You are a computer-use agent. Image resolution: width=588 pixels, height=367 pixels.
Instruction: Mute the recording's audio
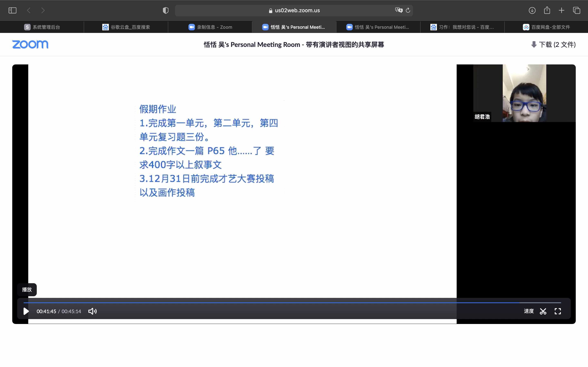point(92,311)
